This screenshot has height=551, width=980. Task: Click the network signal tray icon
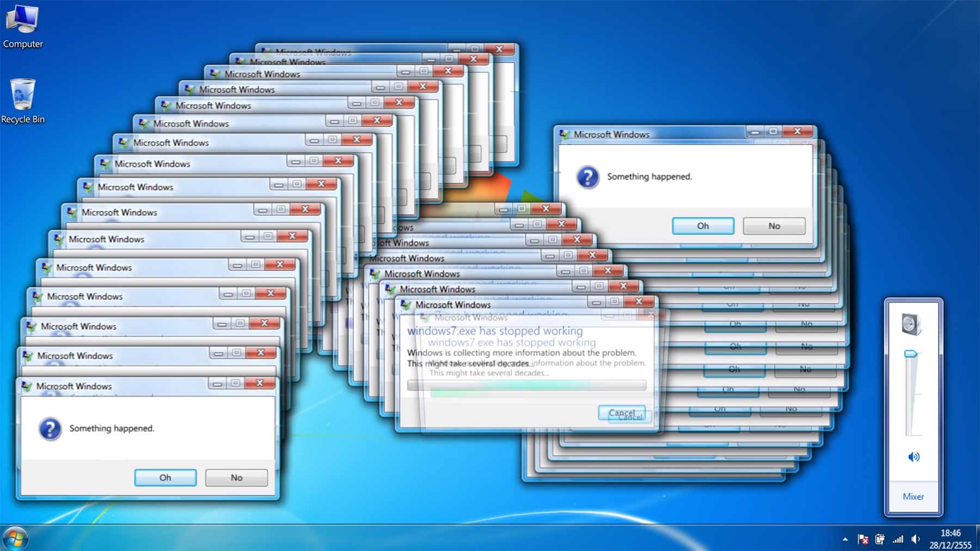(x=898, y=539)
